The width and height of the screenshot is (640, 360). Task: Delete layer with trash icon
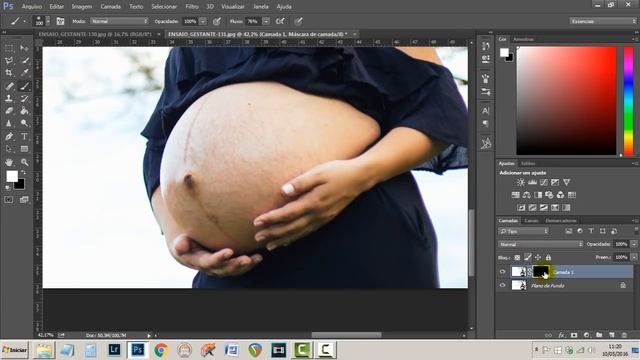click(624, 335)
